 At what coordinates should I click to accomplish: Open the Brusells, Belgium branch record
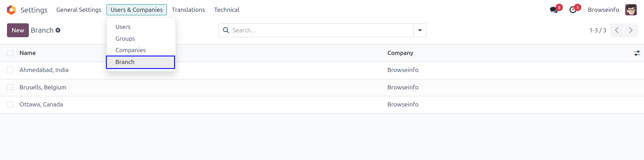43,87
